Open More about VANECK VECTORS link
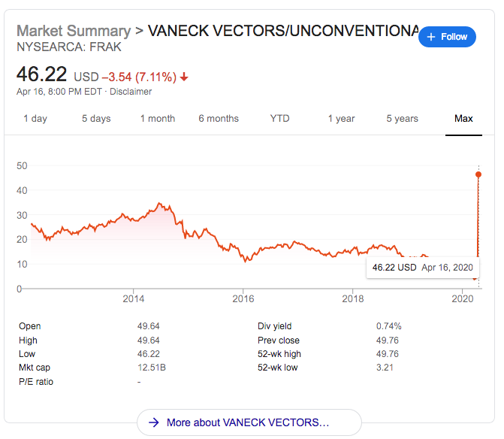This screenshot has height=439, width=504. (249, 422)
